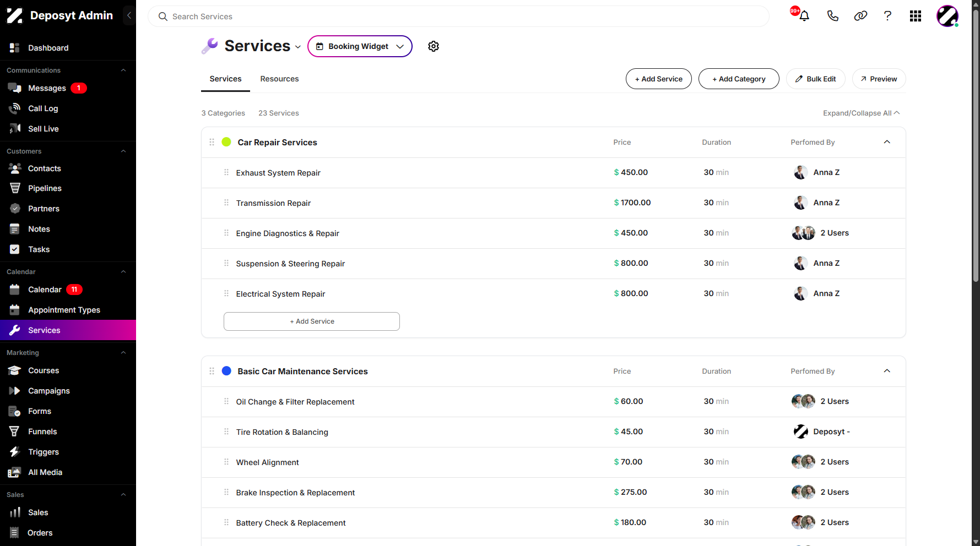Toggle Expand/Collapse All
Image resolution: width=980 pixels, height=546 pixels.
pos(861,113)
